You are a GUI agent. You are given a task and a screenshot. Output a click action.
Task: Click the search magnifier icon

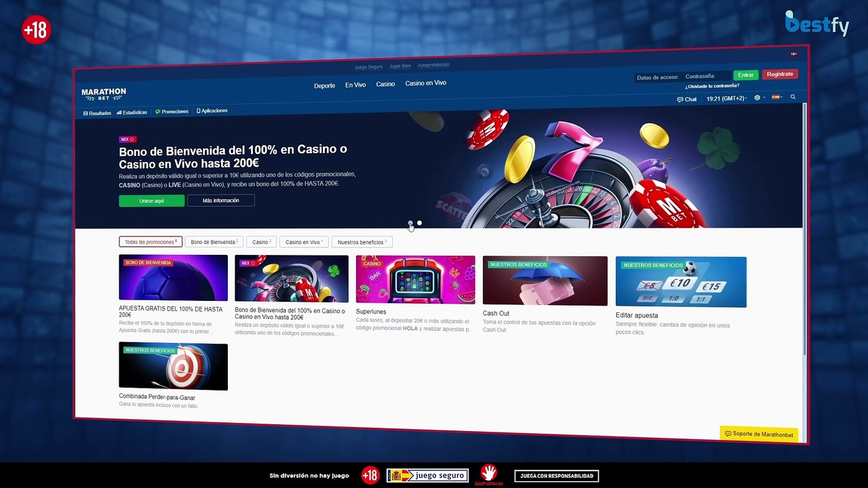pos(793,97)
